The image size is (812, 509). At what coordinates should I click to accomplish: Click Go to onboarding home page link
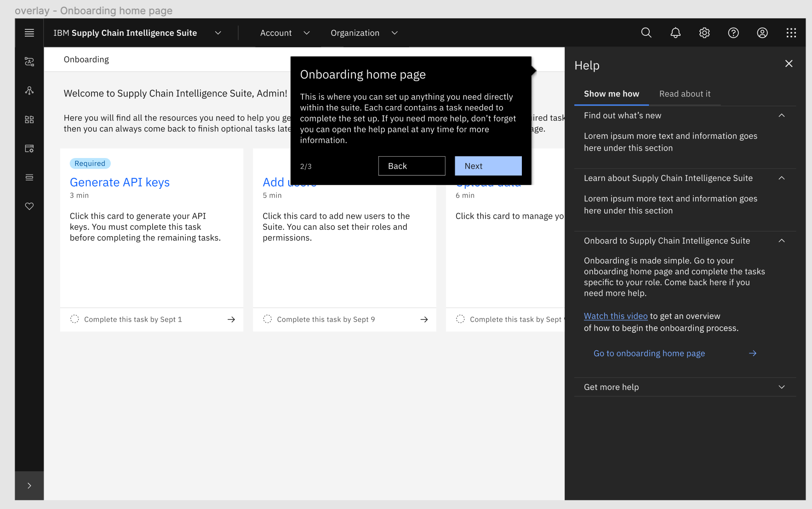(649, 353)
